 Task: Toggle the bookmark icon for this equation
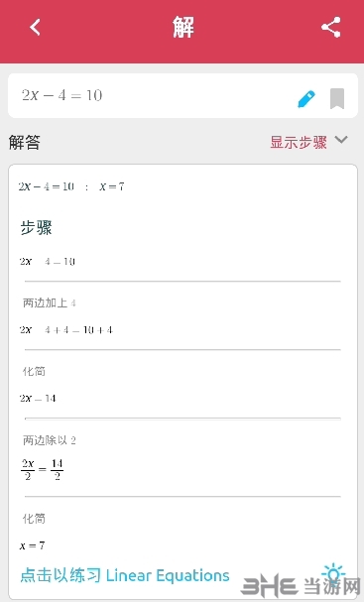click(337, 98)
